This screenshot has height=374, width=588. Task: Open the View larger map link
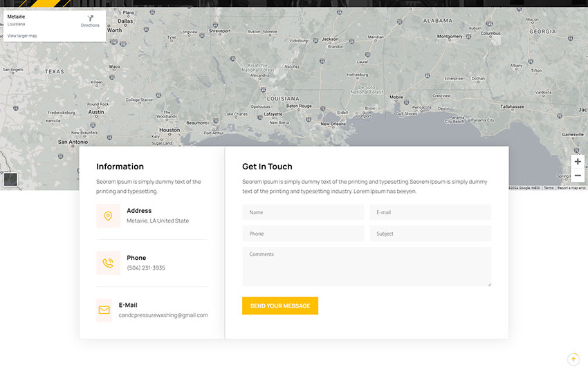click(x=22, y=36)
